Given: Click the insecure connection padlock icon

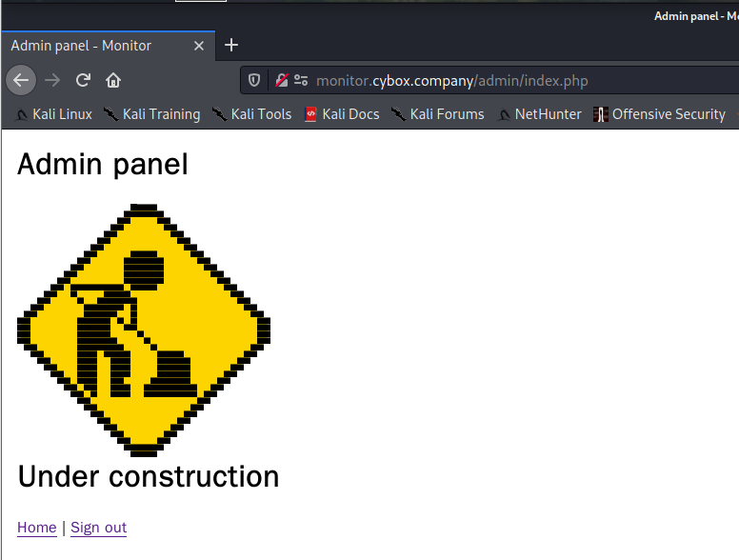Looking at the screenshot, I should tap(281, 81).
